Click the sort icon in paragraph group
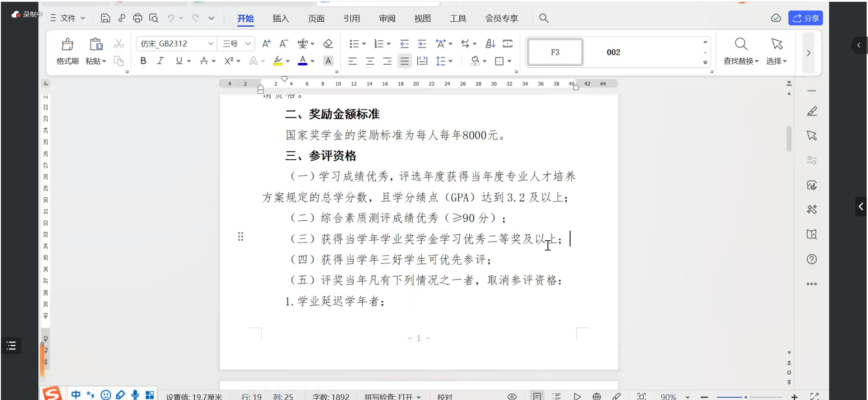Viewport: 868px width, 400px height. pyautogui.click(x=490, y=44)
